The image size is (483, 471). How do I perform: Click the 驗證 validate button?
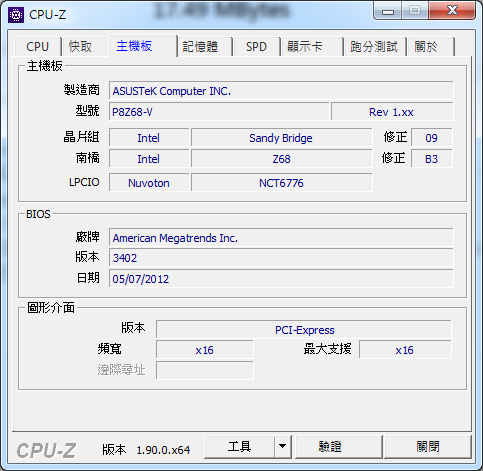point(338,446)
